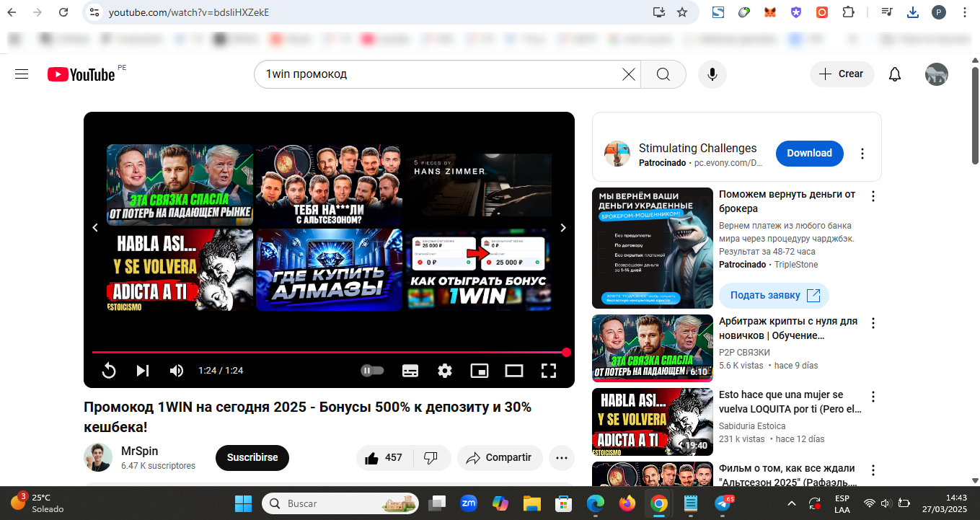Open the notifications bell
The width and height of the screenshot is (980, 520).
coord(895,74)
